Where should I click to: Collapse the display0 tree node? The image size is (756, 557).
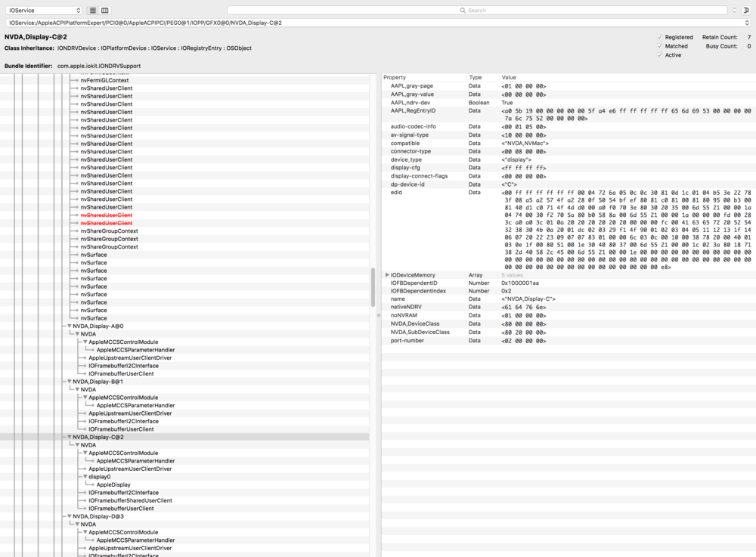pos(85,477)
